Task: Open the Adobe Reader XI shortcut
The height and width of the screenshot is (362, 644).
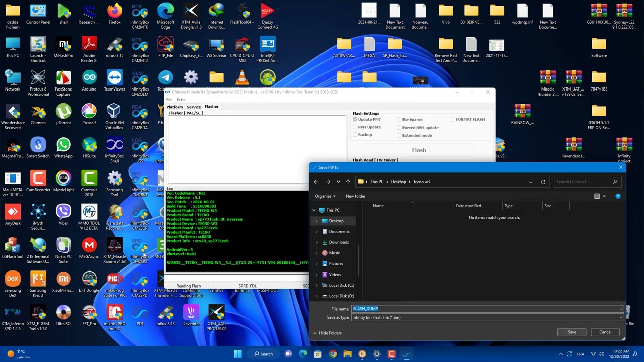Action: [x=89, y=50]
